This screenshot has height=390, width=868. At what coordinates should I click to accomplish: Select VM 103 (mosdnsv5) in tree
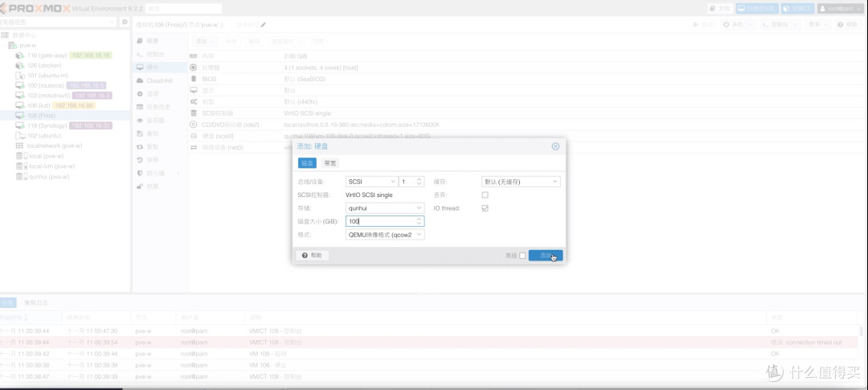coord(49,95)
